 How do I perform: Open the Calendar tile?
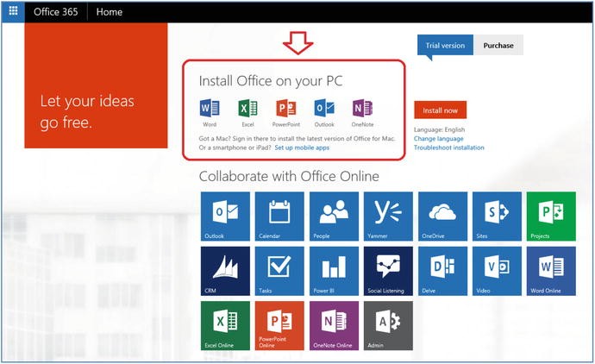(x=279, y=217)
